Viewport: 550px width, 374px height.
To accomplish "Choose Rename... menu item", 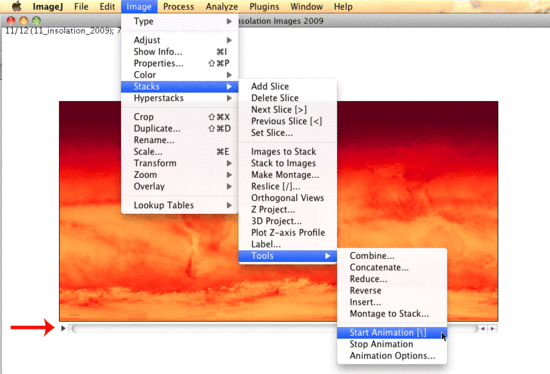I will pyautogui.click(x=180, y=140).
